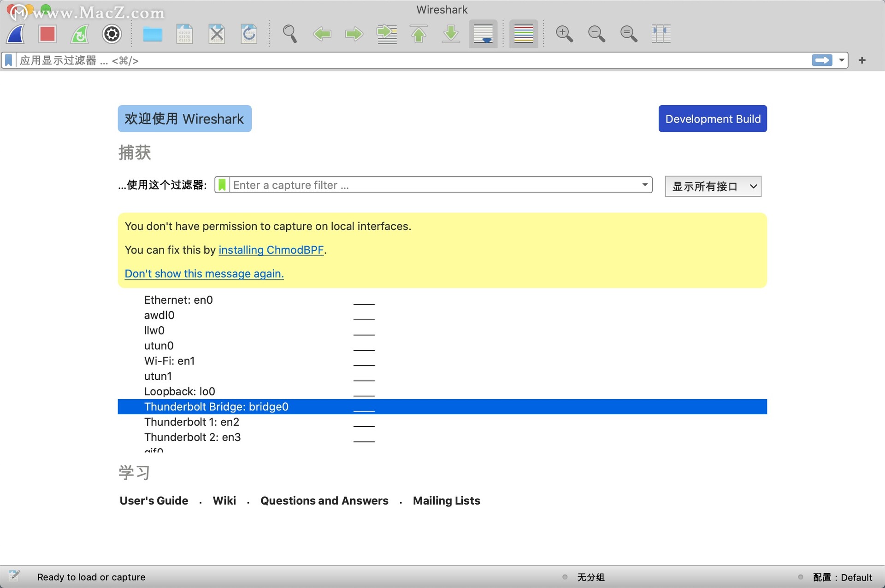The width and height of the screenshot is (885, 588).
Task: Select the Thunderbolt 1: en2 interface
Action: [442, 422]
